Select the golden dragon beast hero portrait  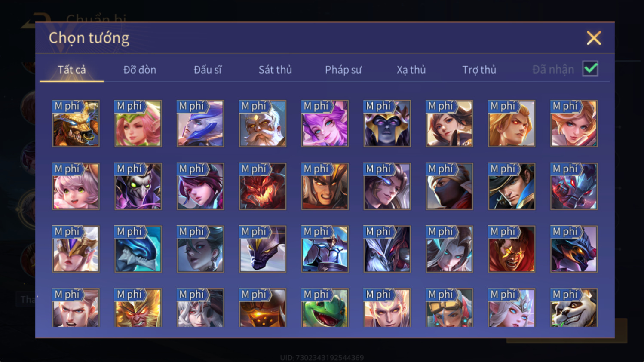tap(76, 124)
